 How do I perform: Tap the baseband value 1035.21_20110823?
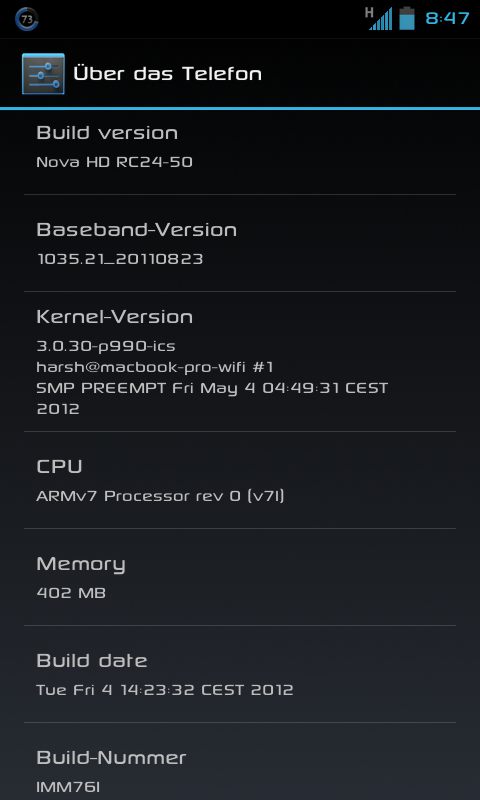pyautogui.click(x=120, y=259)
